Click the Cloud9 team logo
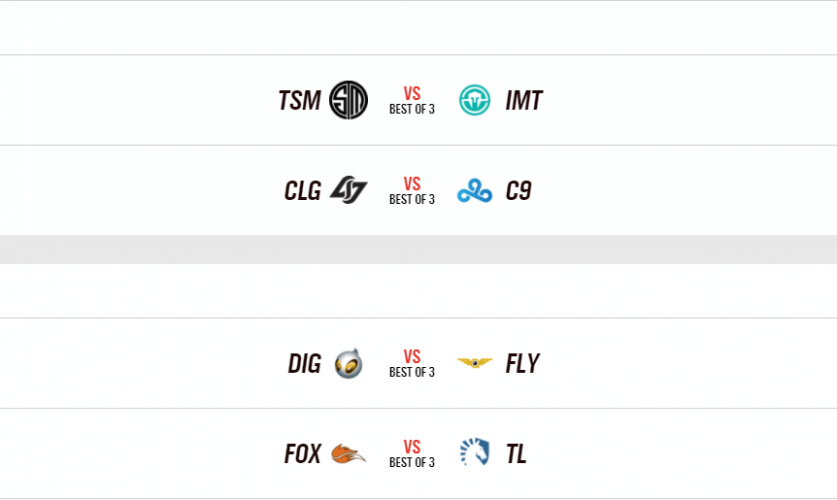The image size is (837, 500). pyautogui.click(x=474, y=190)
